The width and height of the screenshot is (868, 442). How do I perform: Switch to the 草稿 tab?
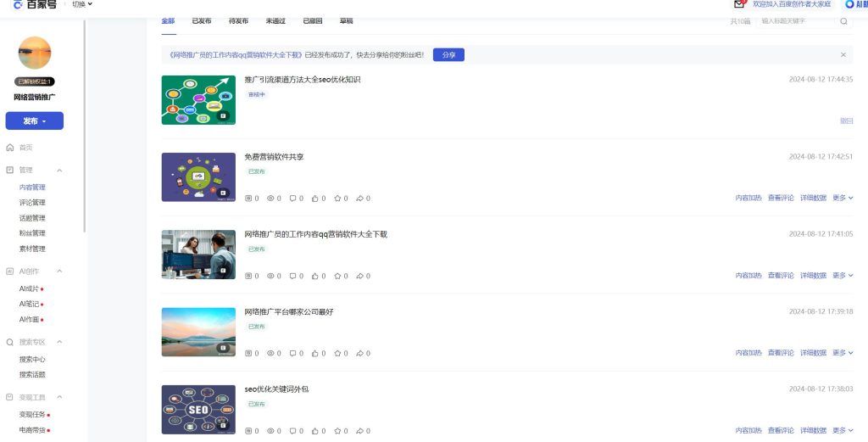347,20
